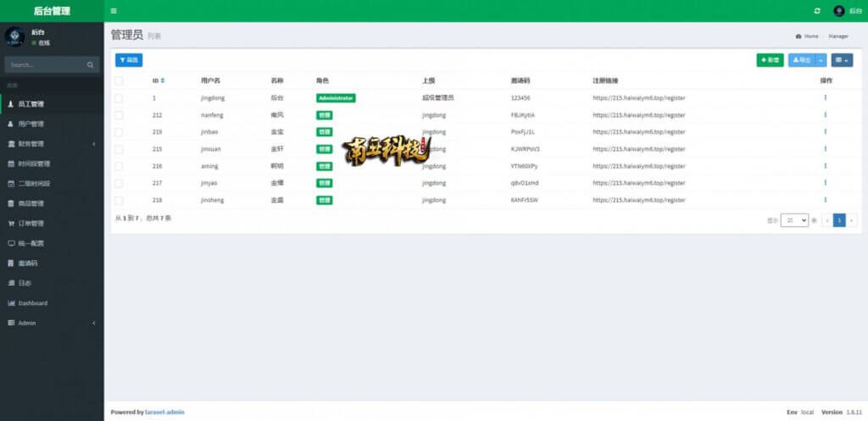Open the actions menu for the nanfeng row

(826, 114)
